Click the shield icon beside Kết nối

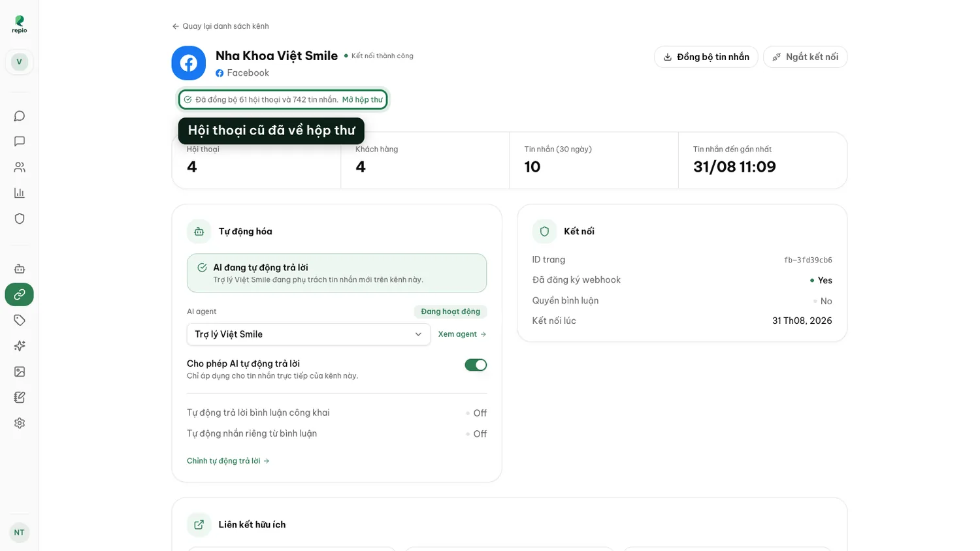[544, 232]
